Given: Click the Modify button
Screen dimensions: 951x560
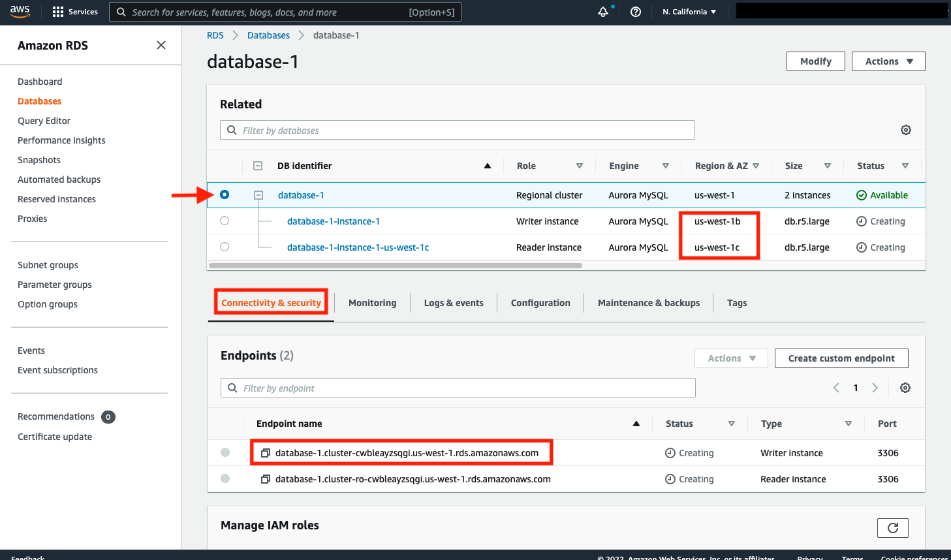Looking at the screenshot, I should point(816,61).
